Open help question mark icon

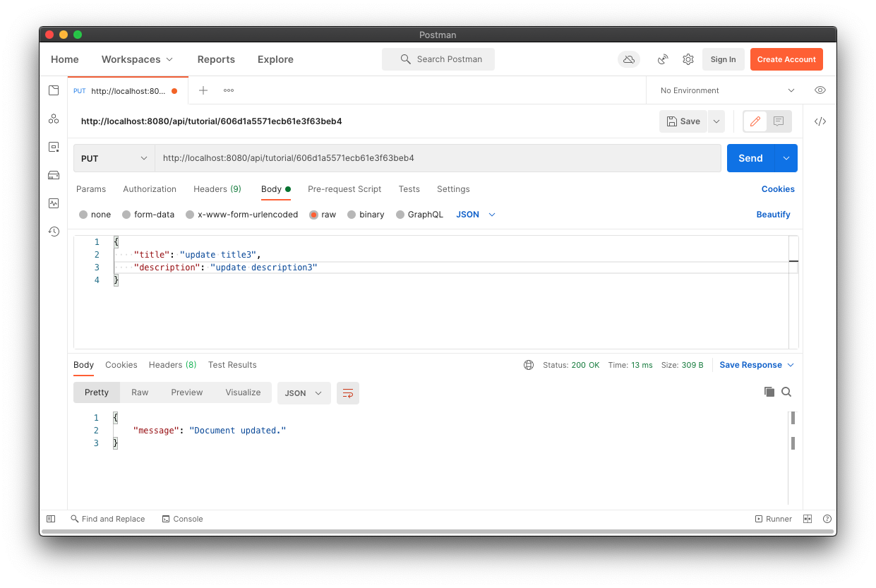coord(827,519)
